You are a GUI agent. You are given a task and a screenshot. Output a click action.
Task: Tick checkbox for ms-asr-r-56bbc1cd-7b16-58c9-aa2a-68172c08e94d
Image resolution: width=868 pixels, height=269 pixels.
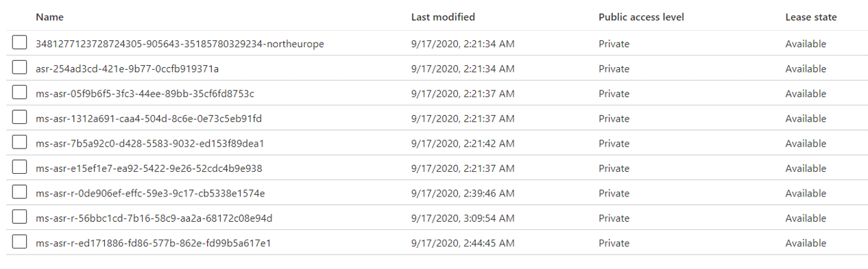click(19, 218)
